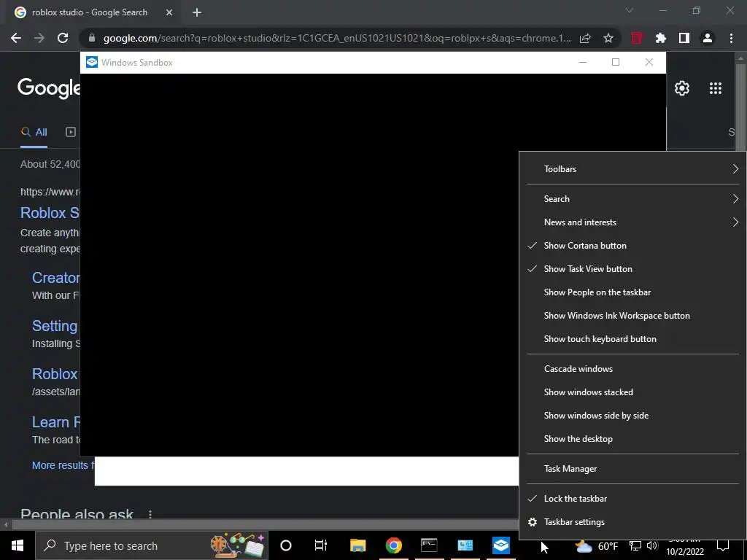Open the share page icon in address bar
This screenshot has height=560, width=747.
585,38
